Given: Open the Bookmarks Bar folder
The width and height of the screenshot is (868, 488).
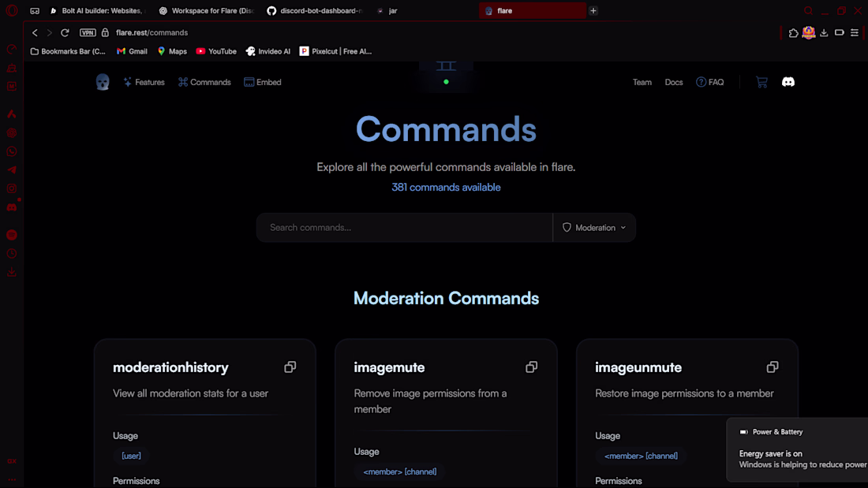Looking at the screenshot, I should pyautogui.click(x=68, y=51).
